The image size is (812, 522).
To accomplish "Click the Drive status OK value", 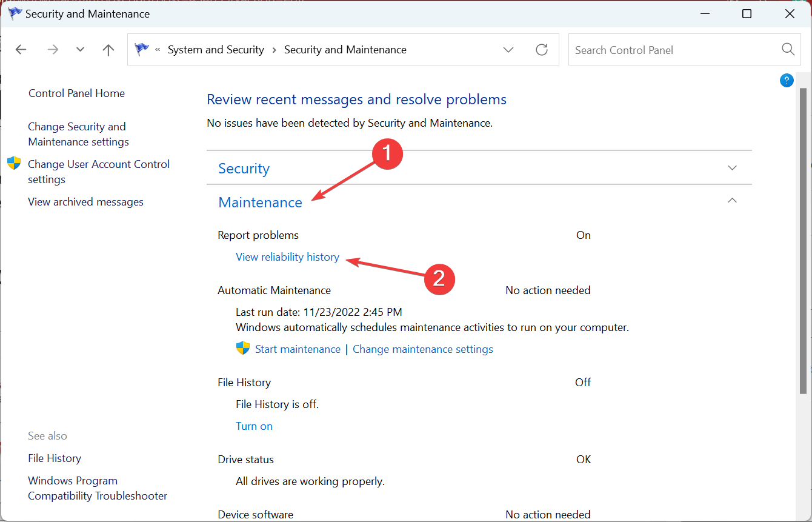I will (584, 460).
